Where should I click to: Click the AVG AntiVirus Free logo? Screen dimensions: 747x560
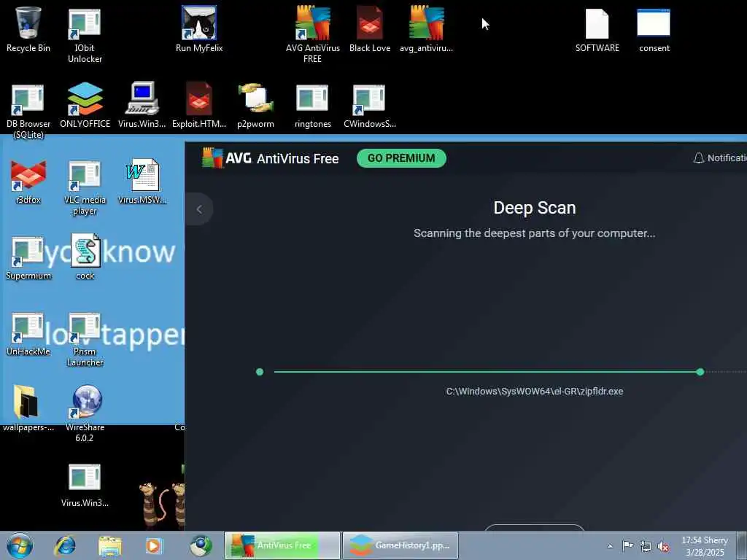pyautogui.click(x=270, y=158)
